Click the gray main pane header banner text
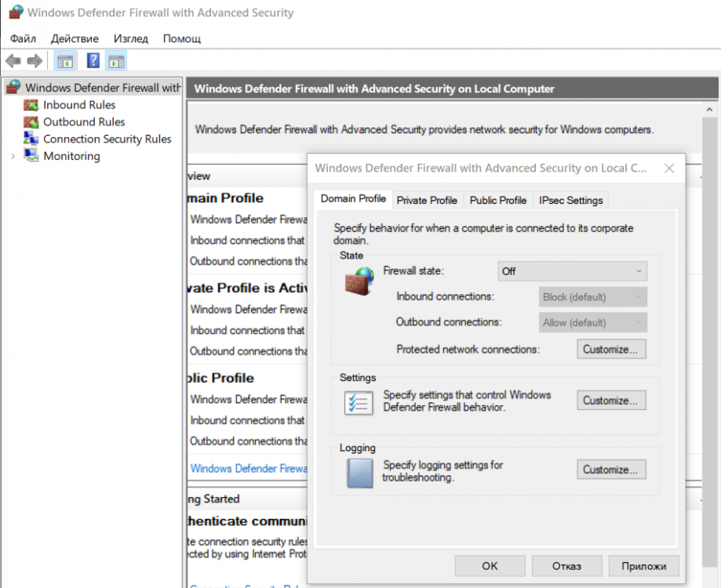721x588 pixels. (x=374, y=89)
